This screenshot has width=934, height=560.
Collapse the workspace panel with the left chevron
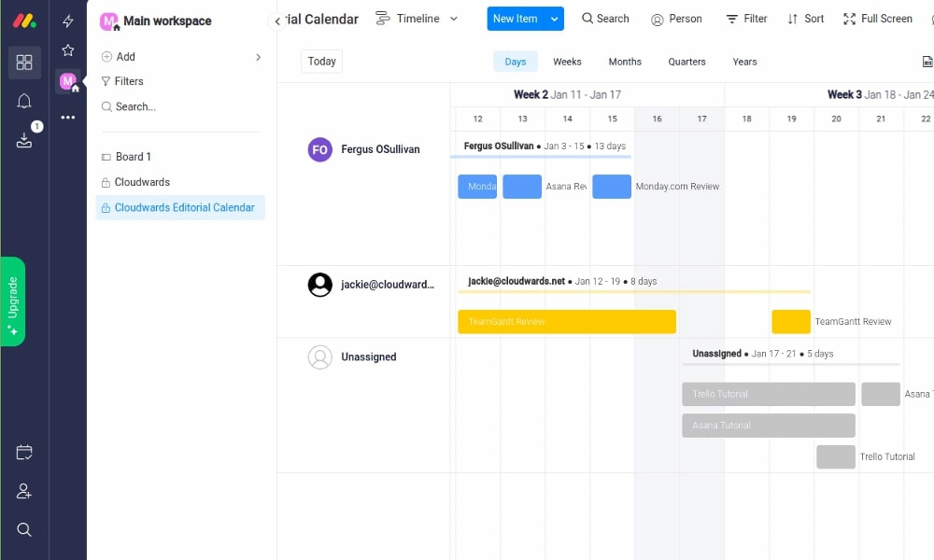[277, 20]
